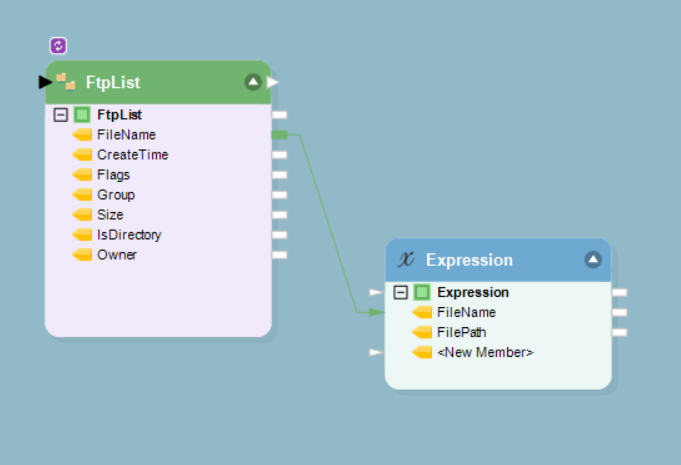The image size is (681, 465).
Task: Select the Owner field in FtpList
Action: (x=117, y=255)
